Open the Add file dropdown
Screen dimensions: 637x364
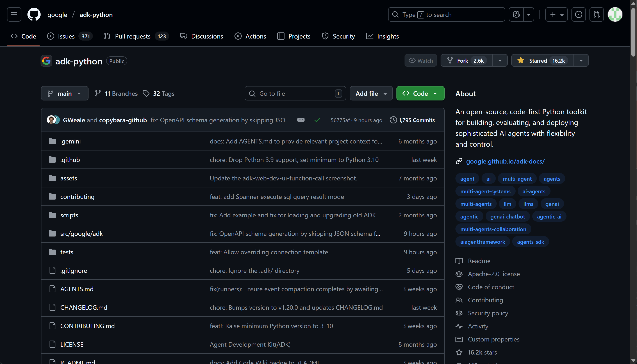371,93
